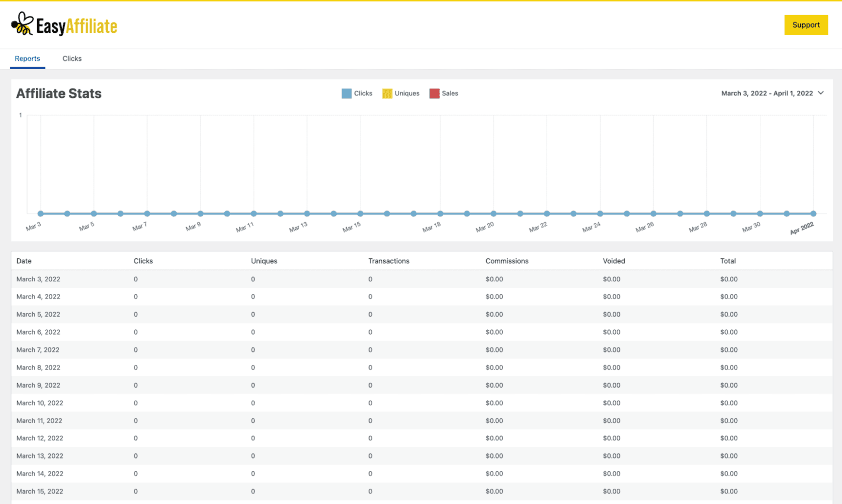Click the yellow Support button
The height and width of the screenshot is (504, 842).
[806, 25]
